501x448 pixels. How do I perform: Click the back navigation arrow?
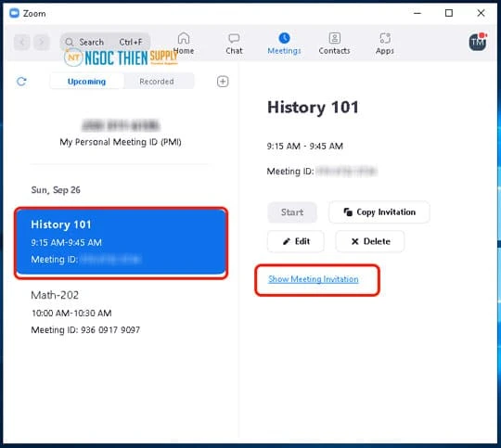pyautogui.click(x=22, y=42)
